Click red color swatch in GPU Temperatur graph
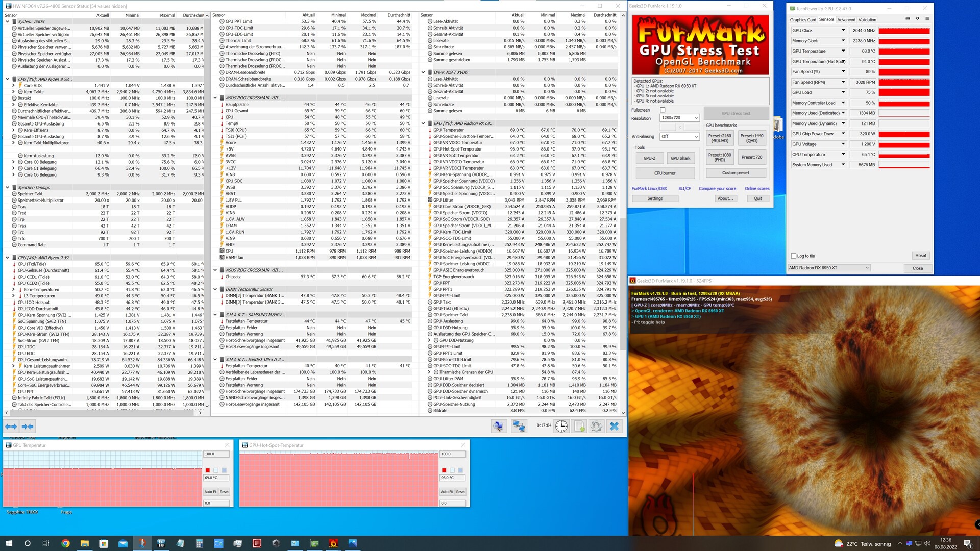 (x=208, y=470)
